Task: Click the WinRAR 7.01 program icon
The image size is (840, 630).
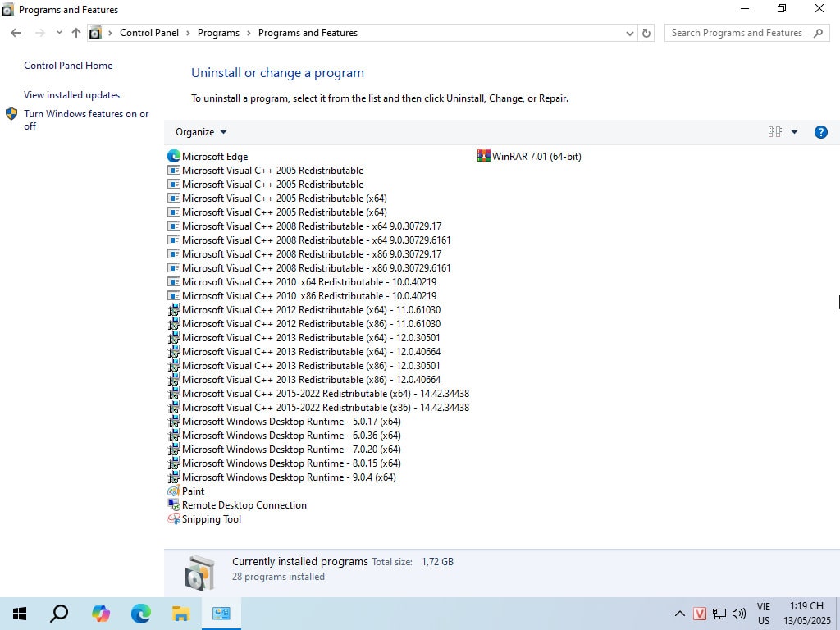Action: coord(484,156)
